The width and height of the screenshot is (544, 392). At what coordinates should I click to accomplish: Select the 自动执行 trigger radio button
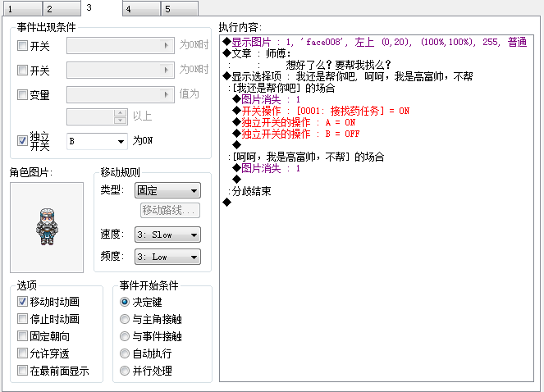(125, 353)
